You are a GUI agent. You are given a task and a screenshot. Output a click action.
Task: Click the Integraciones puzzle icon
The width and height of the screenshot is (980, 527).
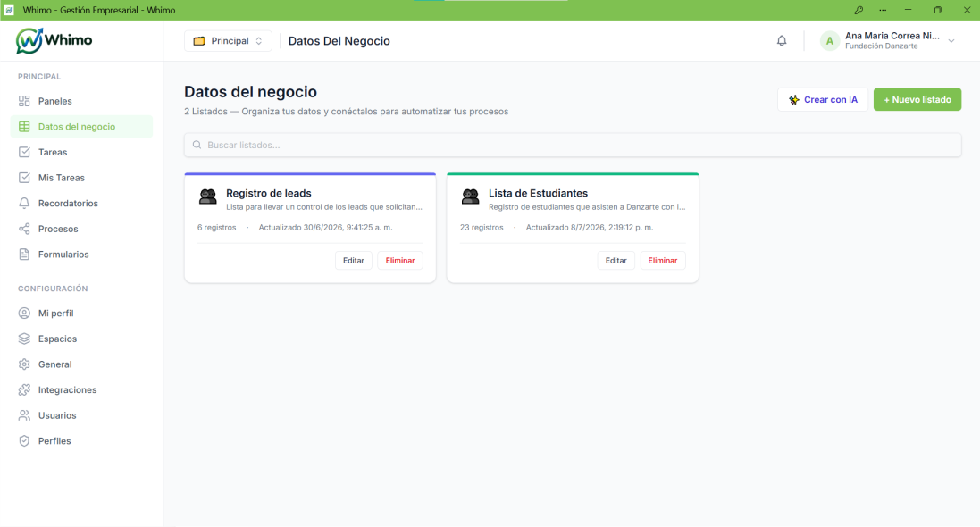24,390
